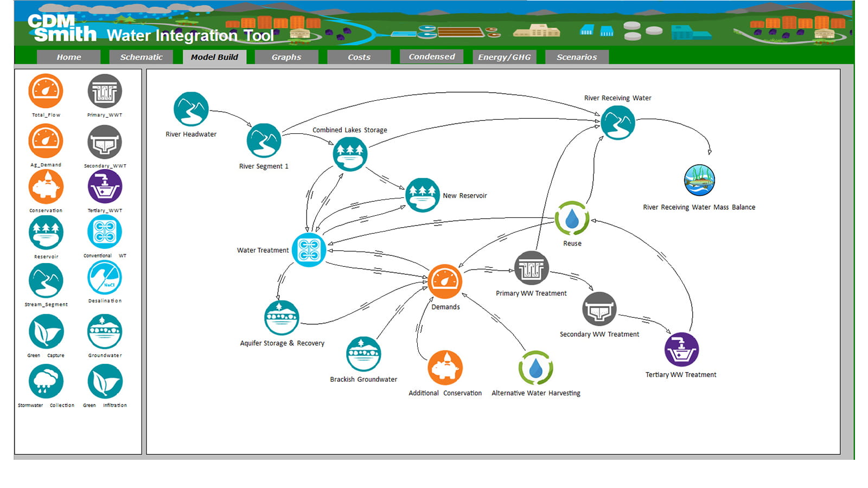Select the Tertiary_WWT icon from the palette
Screen dimensions: 868x488
(105, 186)
